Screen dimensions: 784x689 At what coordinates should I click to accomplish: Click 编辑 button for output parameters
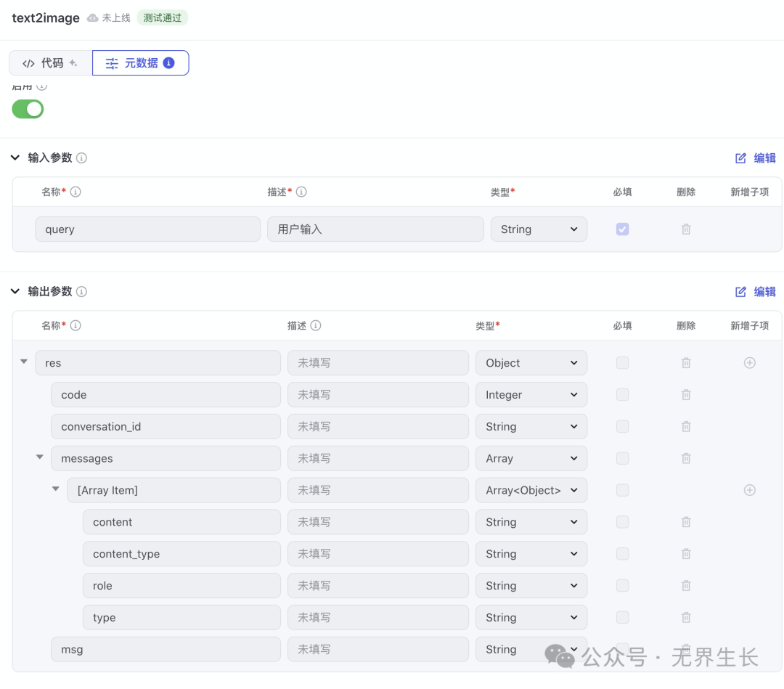756,292
